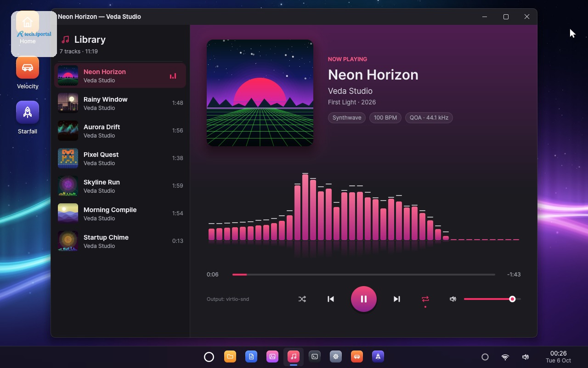Play the Startup Chime track

coord(120,241)
